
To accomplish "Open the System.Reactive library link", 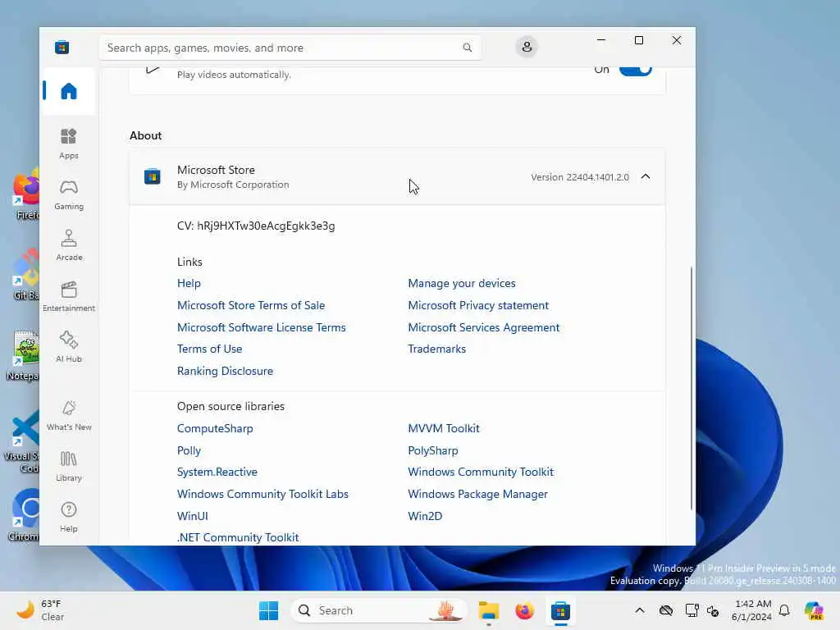I will point(217,472).
